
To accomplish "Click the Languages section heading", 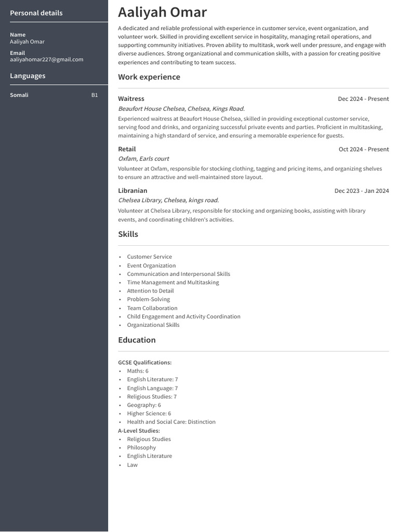I will coord(28,76).
